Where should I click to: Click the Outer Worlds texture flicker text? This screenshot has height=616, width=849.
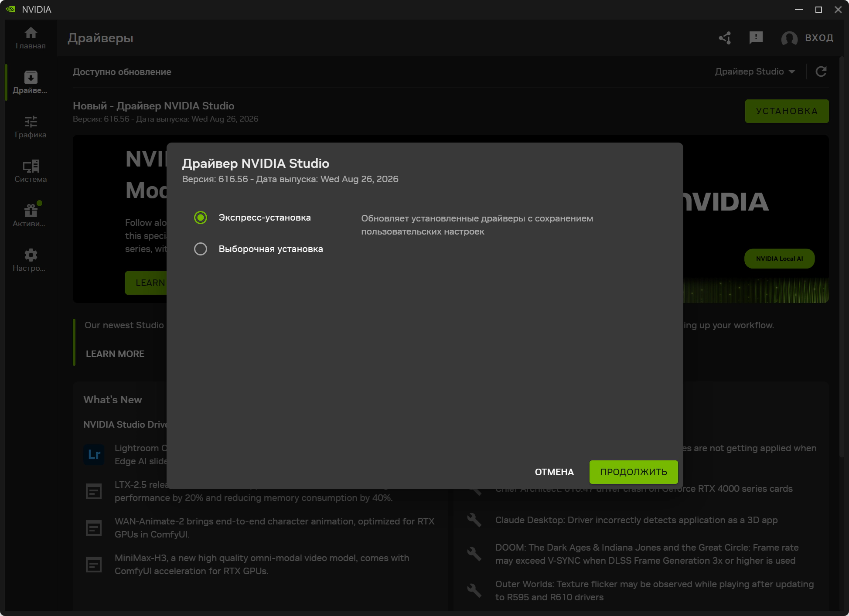click(655, 591)
